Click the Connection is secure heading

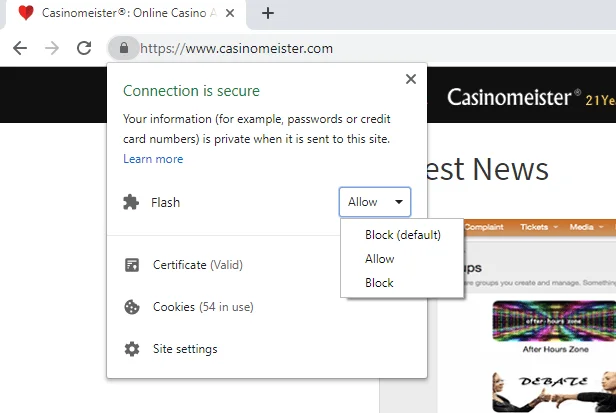tap(191, 91)
